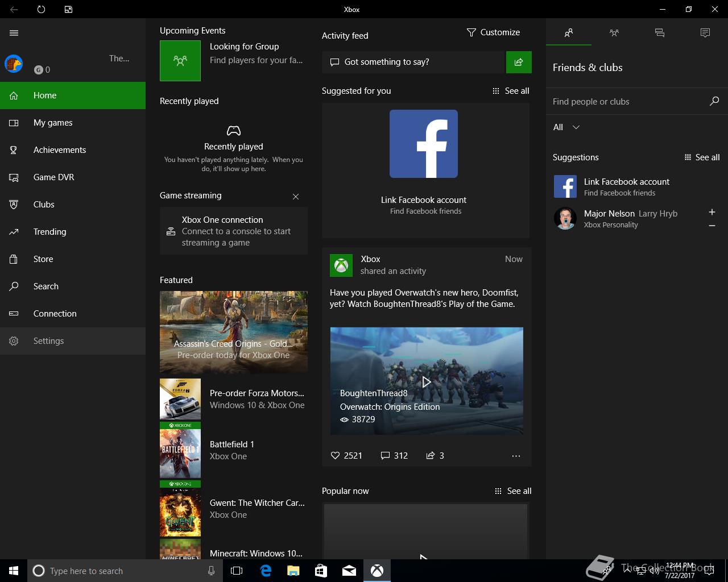728x582 pixels.
Task: Switch to Friends tab in right panel
Action: coord(569,33)
